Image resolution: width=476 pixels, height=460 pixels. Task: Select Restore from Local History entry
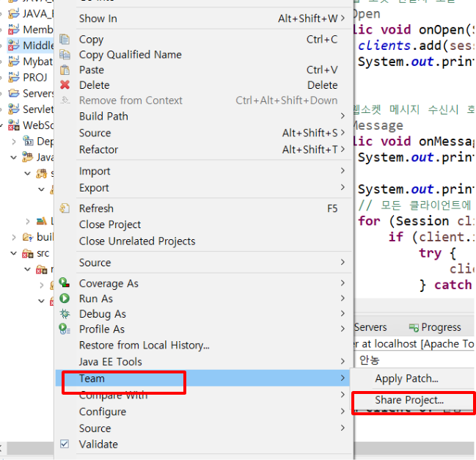pos(144,346)
